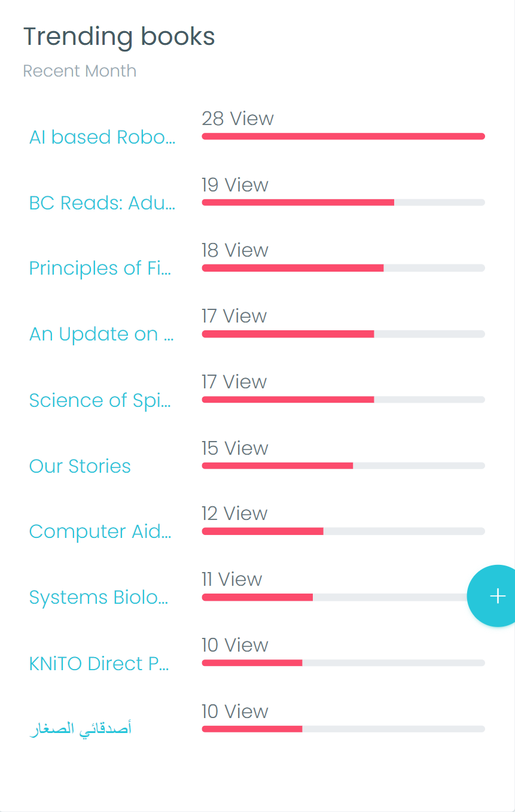Open the Our Stories book link

[80, 466]
